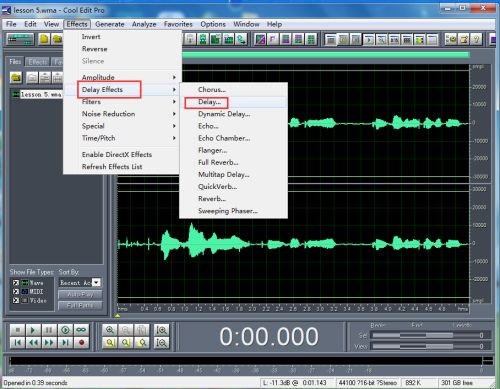Open file folder icon in Files panel
Viewport: 500px width, 389px height.
(x=16, y=78)
